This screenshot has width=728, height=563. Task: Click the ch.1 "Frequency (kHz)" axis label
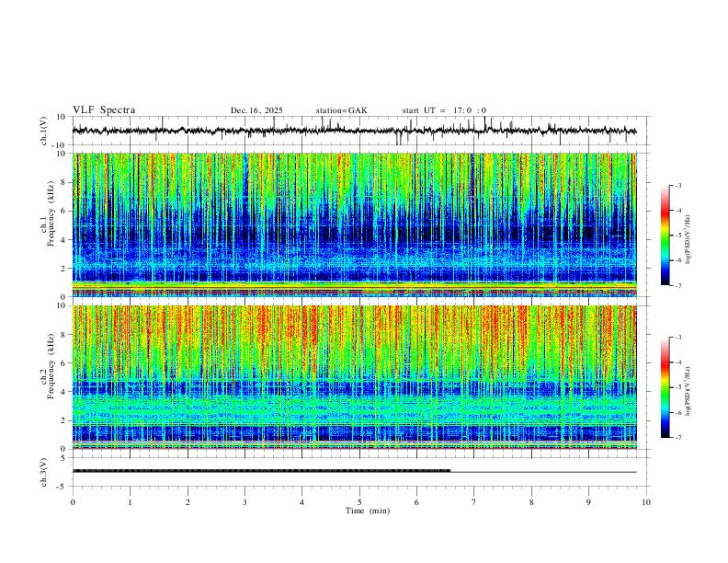pos(51,212)
